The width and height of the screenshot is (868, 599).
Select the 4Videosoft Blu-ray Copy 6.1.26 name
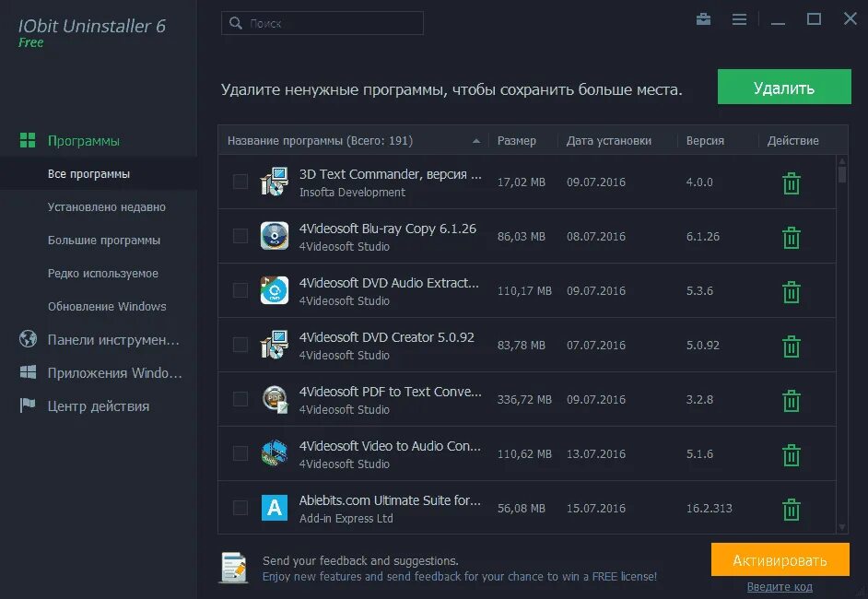click(388, 229)
